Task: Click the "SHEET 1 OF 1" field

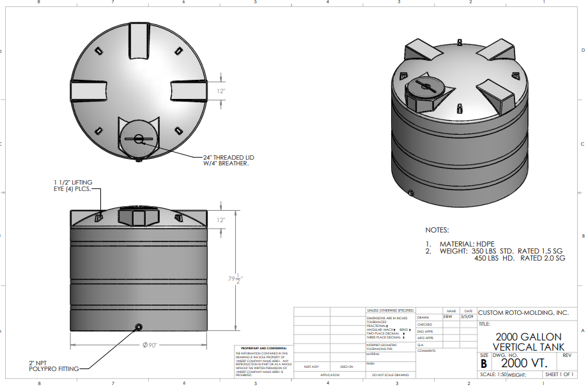Action: click(559, 375)
